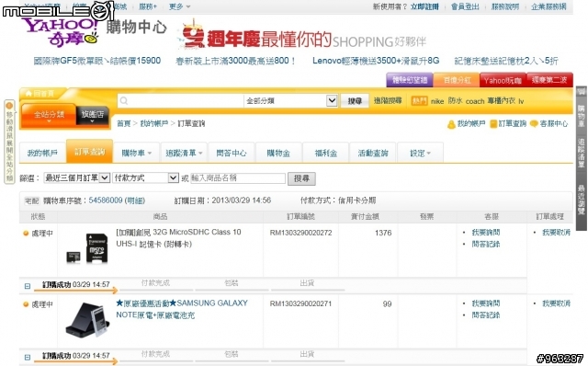This screenshot has width=588, height=366.
Task: Open the 購物金 tab
Action: point(278,153)
